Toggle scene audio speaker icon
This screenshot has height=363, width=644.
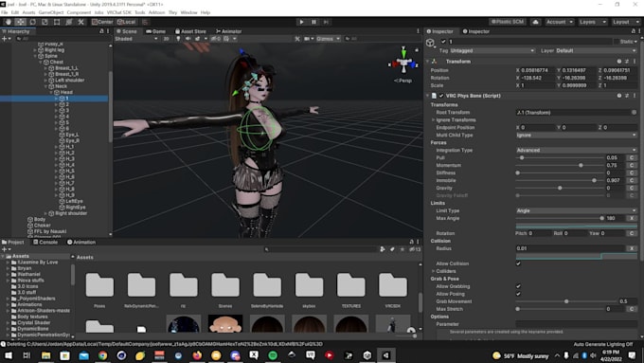[x=188, y=39]
